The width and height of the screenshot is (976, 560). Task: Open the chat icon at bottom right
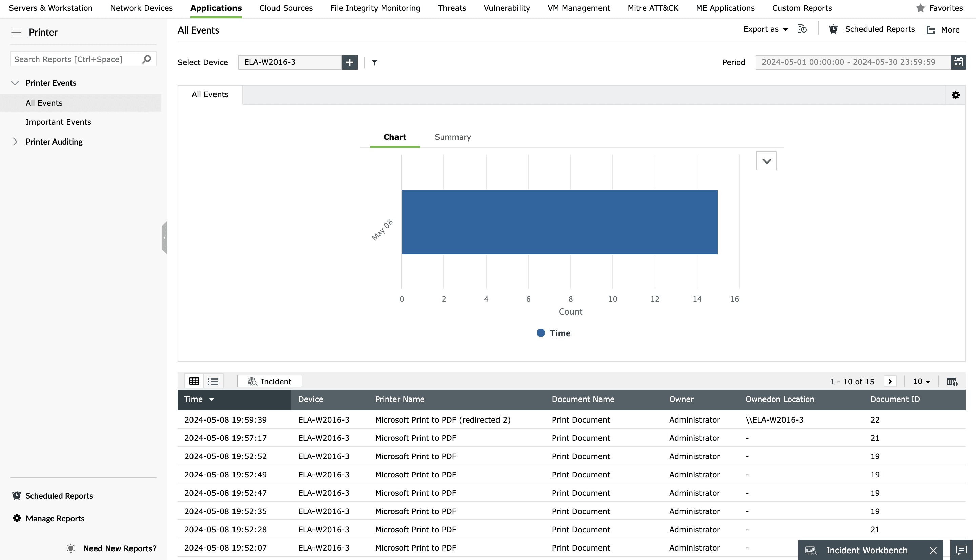pos(961,550)
